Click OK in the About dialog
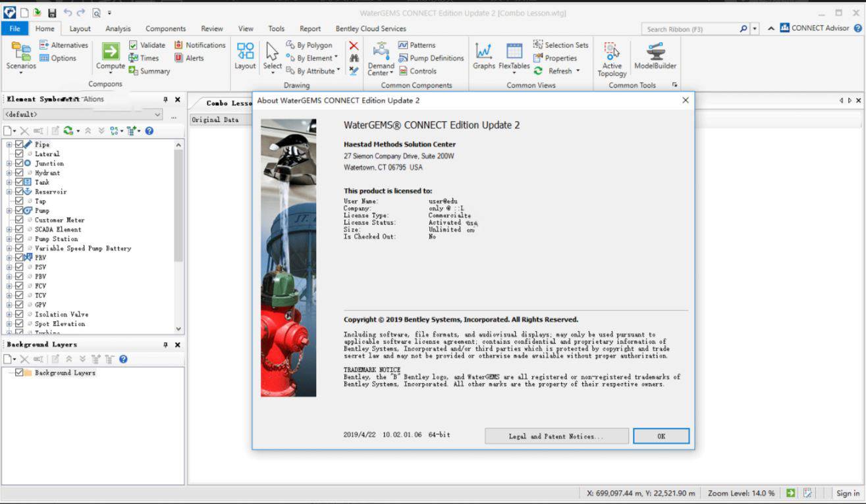Screen dimensions: 866x504 point(661,436)
